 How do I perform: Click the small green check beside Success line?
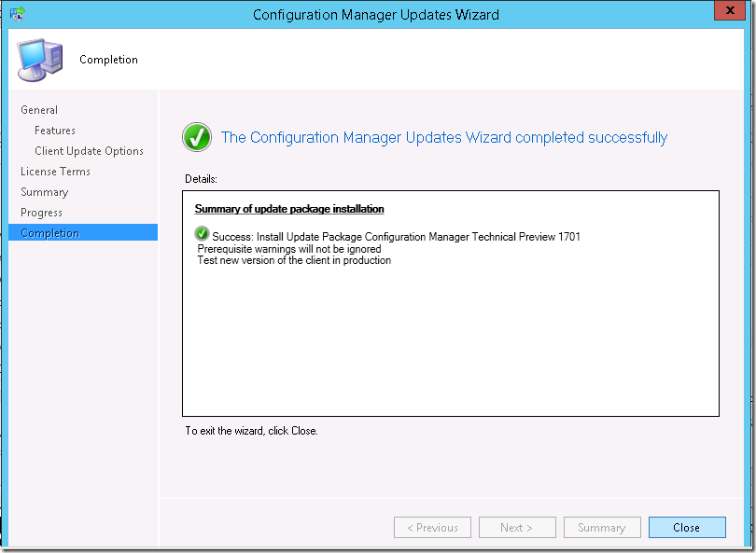pyautogui.click(x=202, y=234)
